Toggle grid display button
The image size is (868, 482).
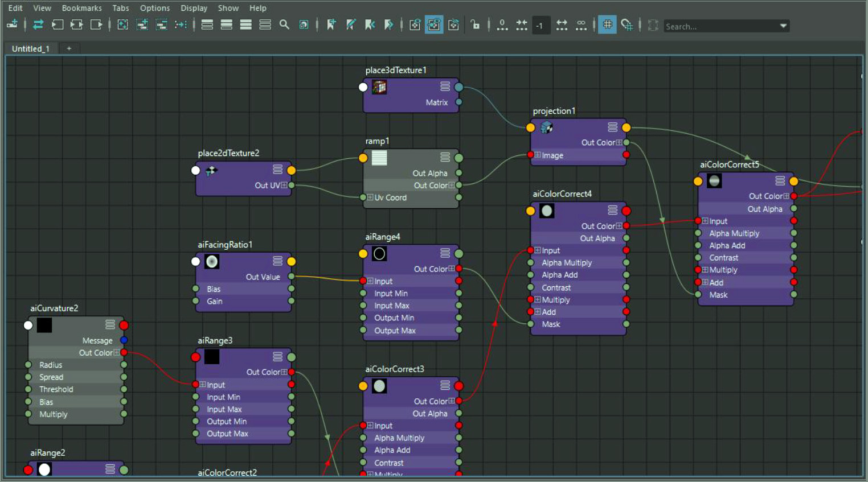pyautogui.click(x=607, y=24)
